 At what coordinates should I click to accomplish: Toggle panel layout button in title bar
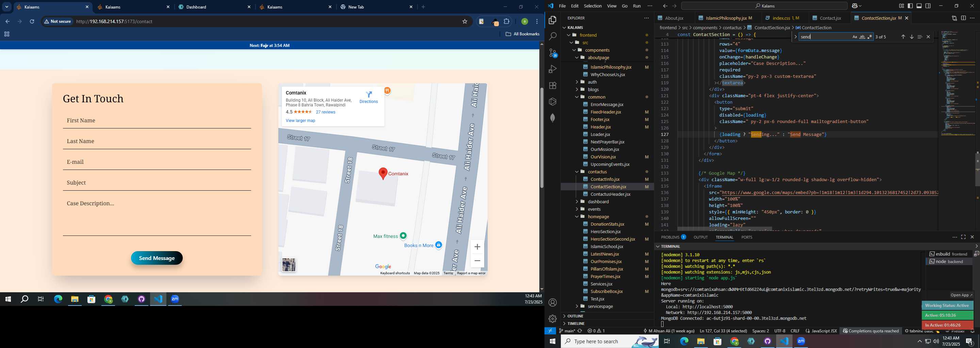tap(919, 6)
